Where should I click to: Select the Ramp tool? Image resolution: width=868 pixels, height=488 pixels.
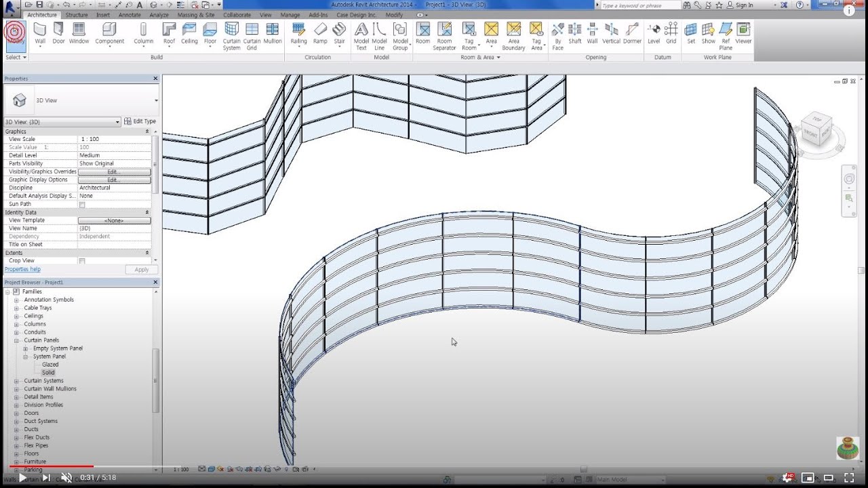pos(320,33)
